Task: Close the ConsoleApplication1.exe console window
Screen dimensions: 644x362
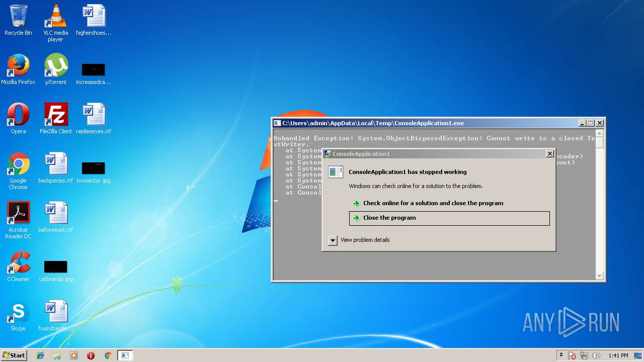Action: 599,123
